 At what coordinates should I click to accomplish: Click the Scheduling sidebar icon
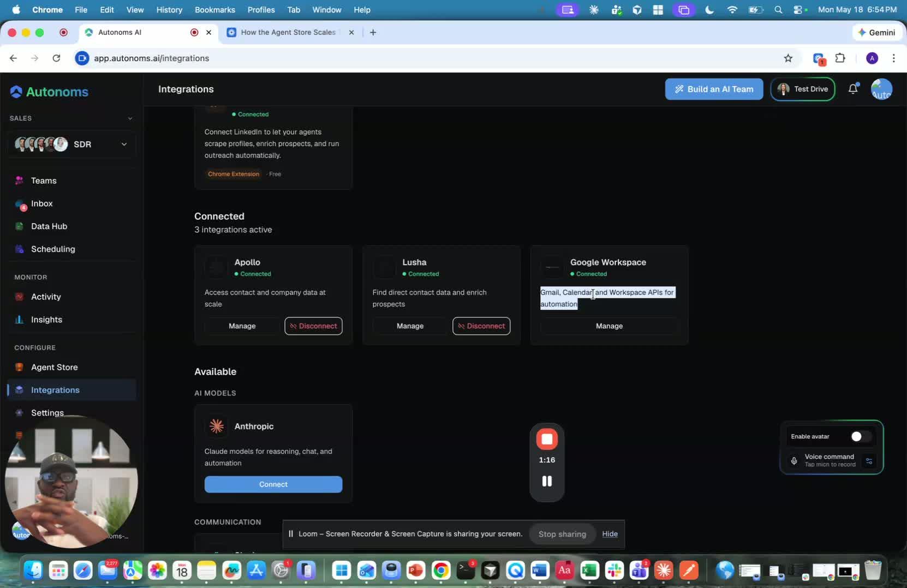[19, 249]
